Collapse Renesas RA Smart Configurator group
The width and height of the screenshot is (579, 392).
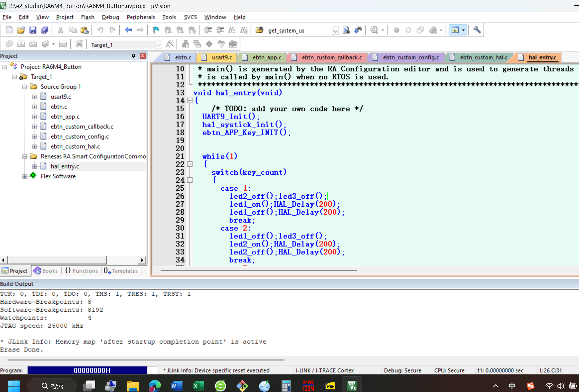coord(25,157)
